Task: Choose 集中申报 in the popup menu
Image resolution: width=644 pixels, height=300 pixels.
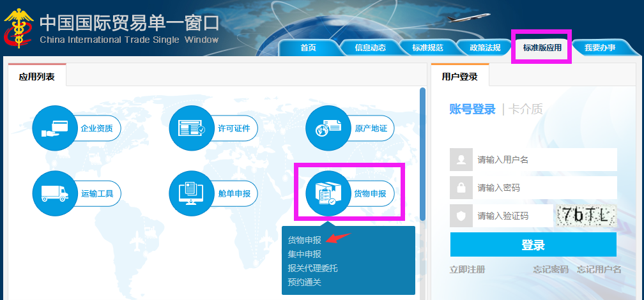Action: 304,255
